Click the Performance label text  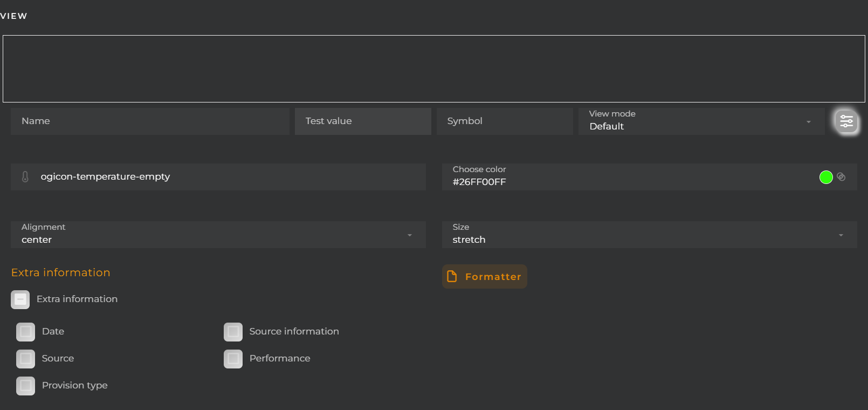point(280,358)
